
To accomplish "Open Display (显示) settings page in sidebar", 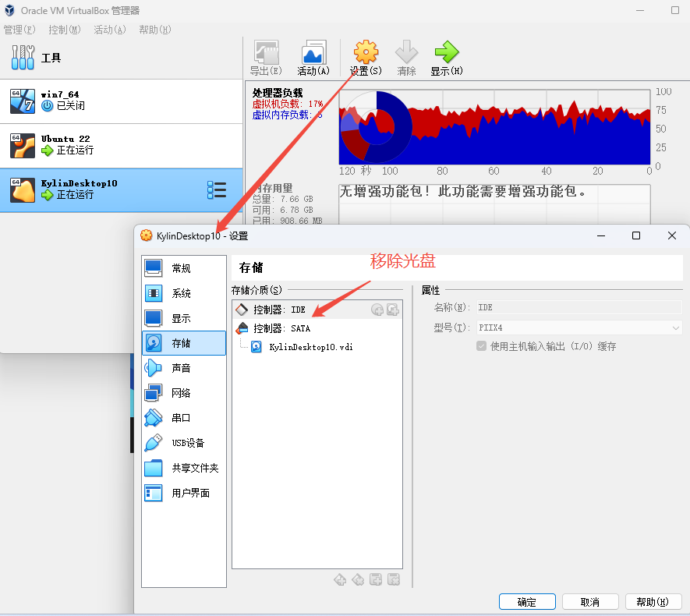I will (x=184, y=318).
